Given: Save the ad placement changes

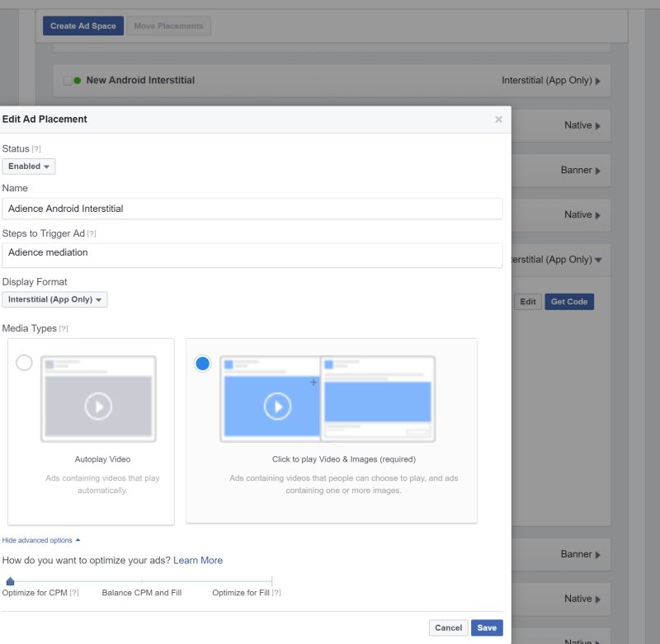Looking at the screenshot, I should pos(486,627).
